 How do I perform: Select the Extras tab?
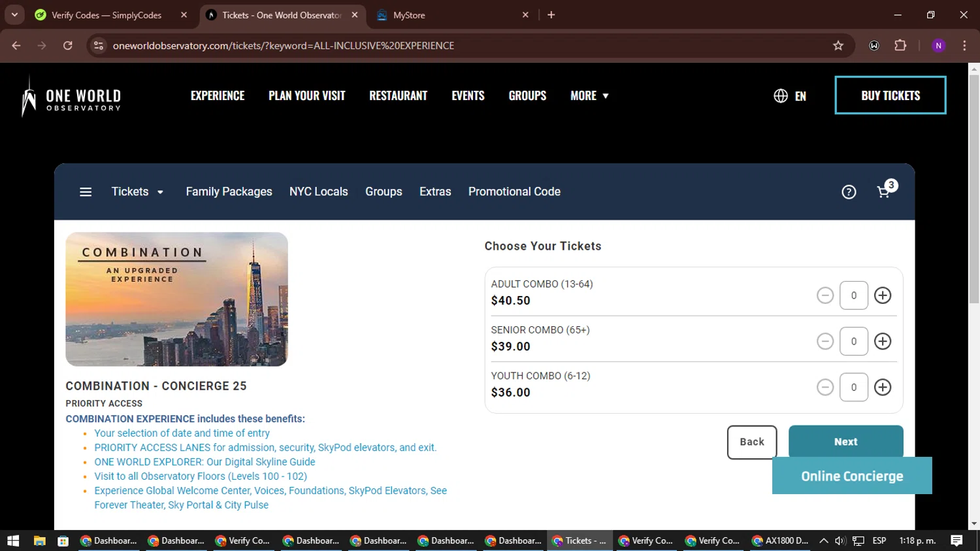click(x=435, y=192)
